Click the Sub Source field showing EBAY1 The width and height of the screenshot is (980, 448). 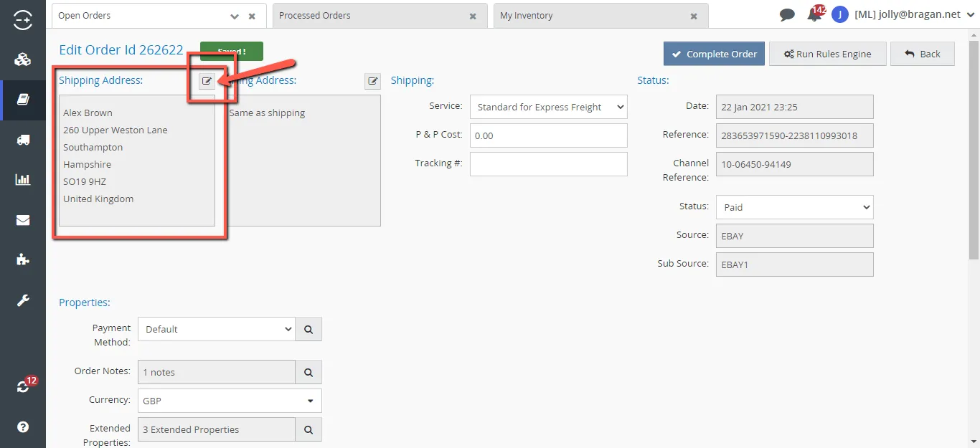[795, 264]
